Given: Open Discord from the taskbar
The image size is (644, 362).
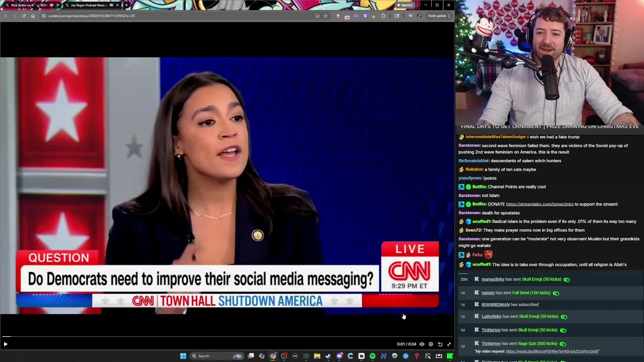Looking at the screenshot, I should [339, 356].
